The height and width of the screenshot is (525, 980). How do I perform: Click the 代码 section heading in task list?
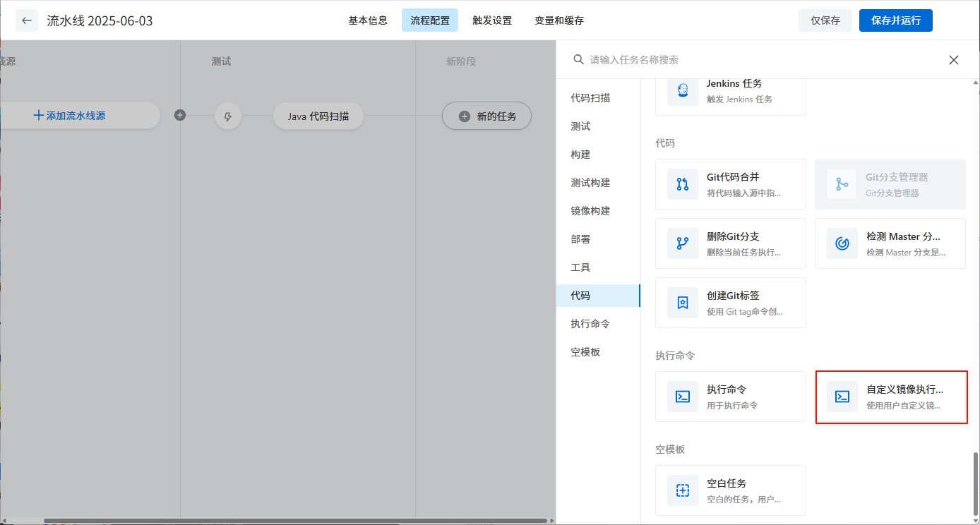665,143
